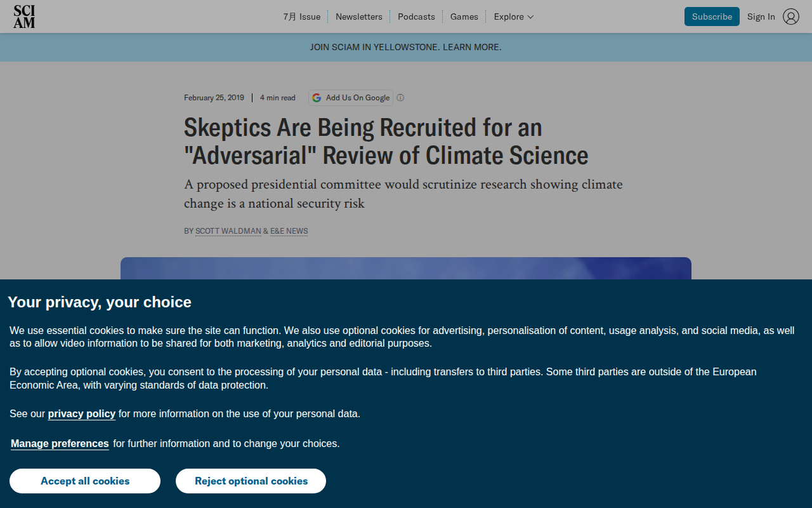The width and height of the screenshot is (812, 508).
Task: Open the 7月 Issue menu item
Action: click(302, 17)
